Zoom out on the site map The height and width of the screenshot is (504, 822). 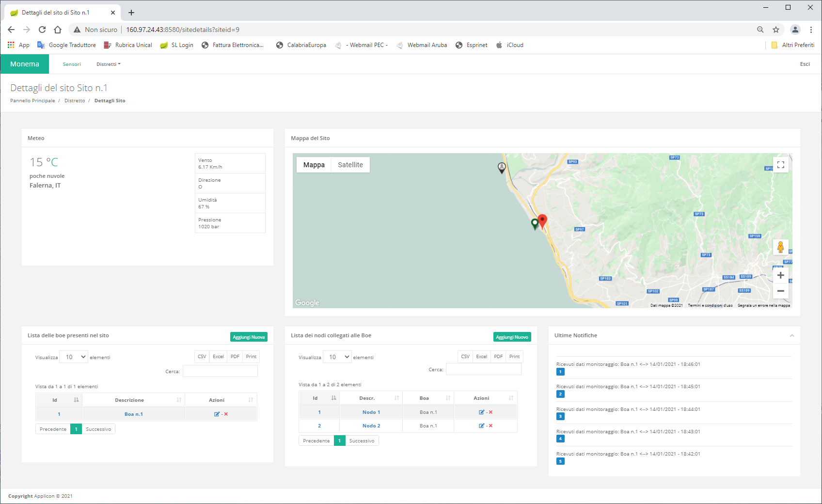pyautogui.click(x=780, y=291)
